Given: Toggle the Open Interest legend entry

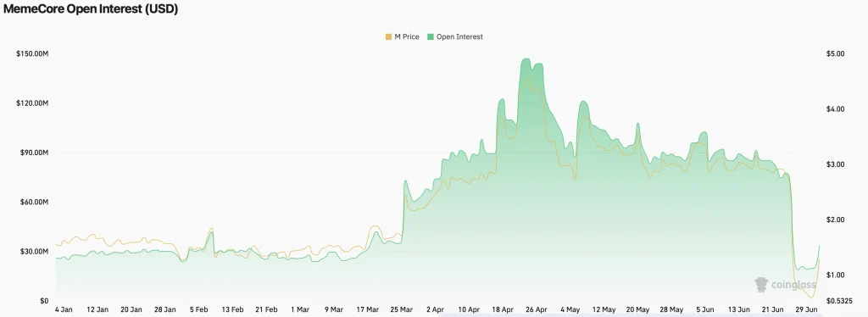Looking at the screenshot, I should pos(455,36).
